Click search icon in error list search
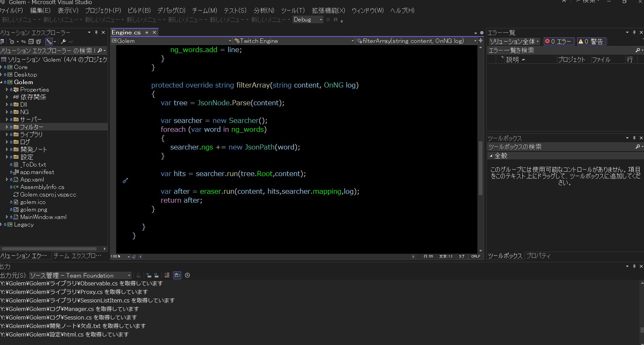The image size is (644, 345). coord(638,50)
